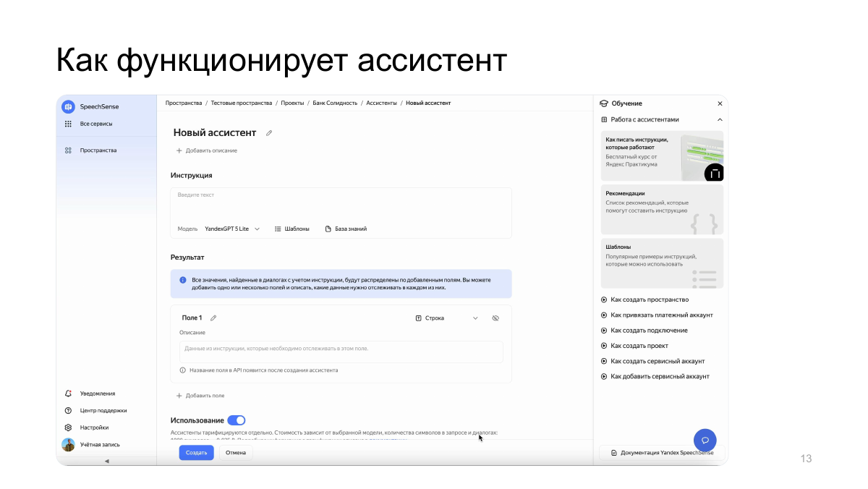The height and width of the screenshot is (489, 868).
Task: Toggle the Поле 1 visibility eye icon
Action: coord(495,318)
